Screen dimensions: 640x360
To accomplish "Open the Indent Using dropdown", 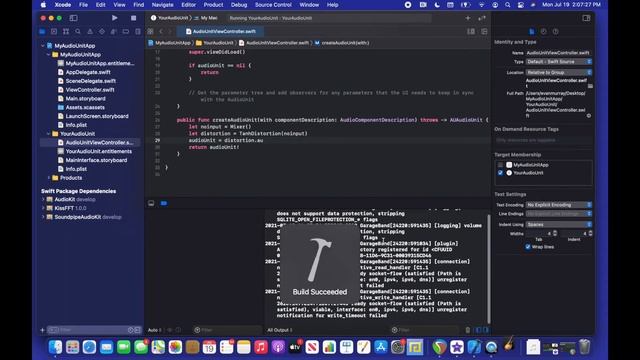I will pyautogui.click(x=559, y=224).
